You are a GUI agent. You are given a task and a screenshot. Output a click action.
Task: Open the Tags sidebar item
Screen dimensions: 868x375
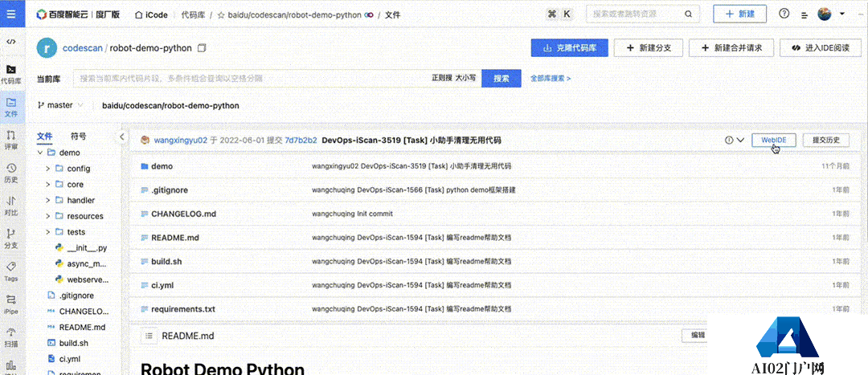[x=11, y=271]
